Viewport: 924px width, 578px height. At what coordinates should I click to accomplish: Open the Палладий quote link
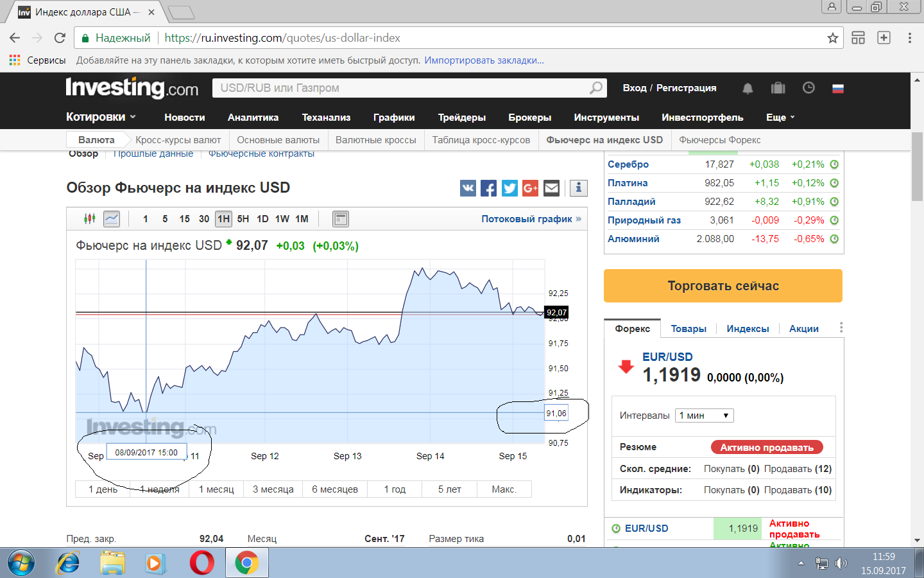tap(631, 202)
